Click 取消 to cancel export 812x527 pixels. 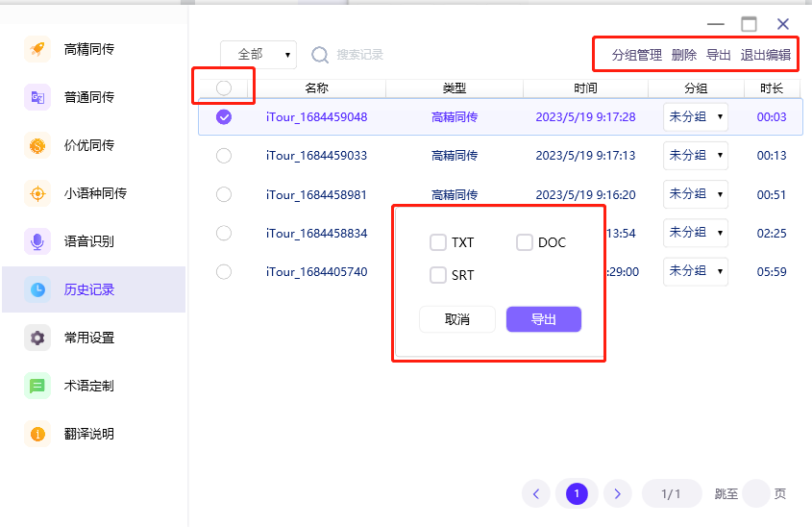click(x=457, y=319)
